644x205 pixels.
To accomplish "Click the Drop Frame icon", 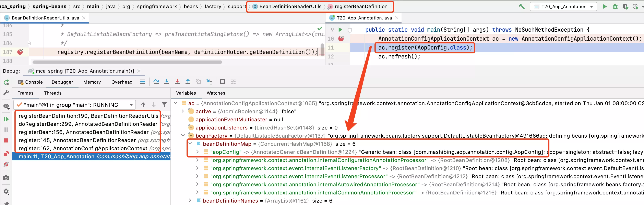I will tap(199, 82).
